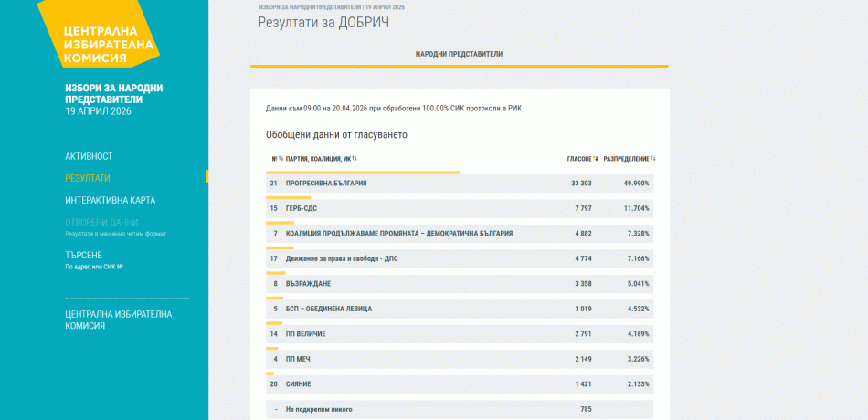The height and width of the screenshot is (420, 868).
Task: Open АКТИВНОСТ in the sidebar
Action: (x=89, y=156)
